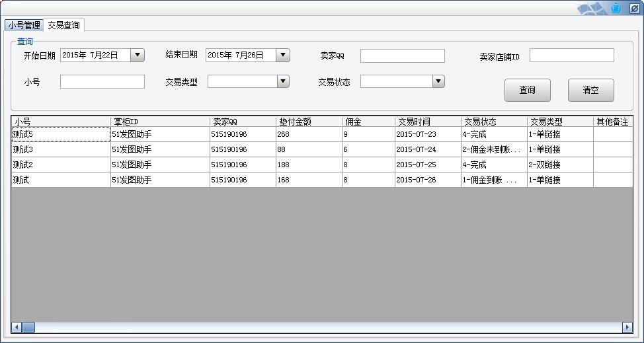Click the 垫付金额 cell showing 268
The width and height of the screenshot is (644, 343).
pyautogui.click(x=309, y=134)
